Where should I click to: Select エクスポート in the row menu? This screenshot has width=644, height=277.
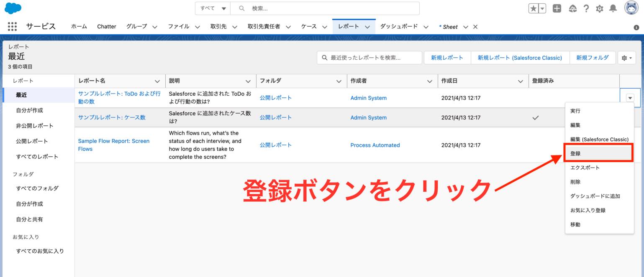coord(599,168)
